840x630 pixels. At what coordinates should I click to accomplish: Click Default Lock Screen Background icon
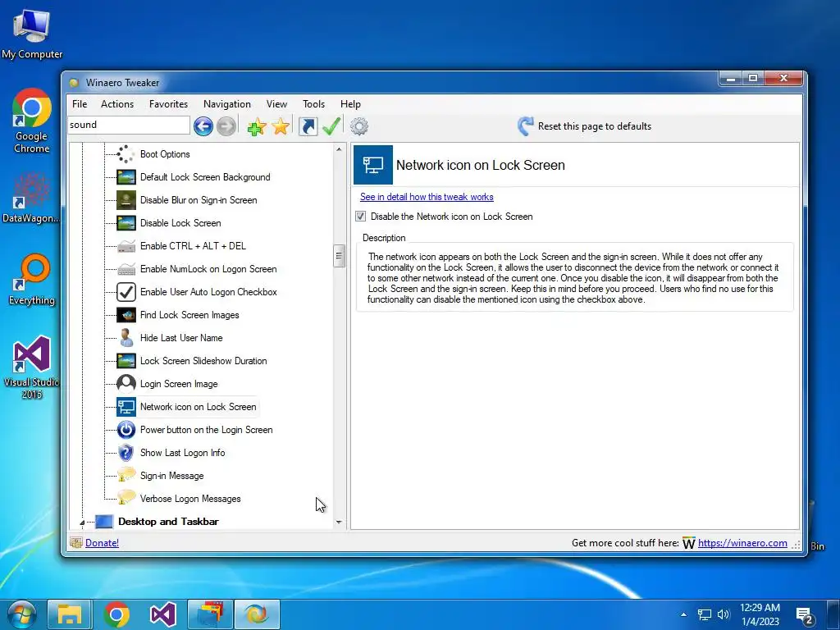click(126, 177)
